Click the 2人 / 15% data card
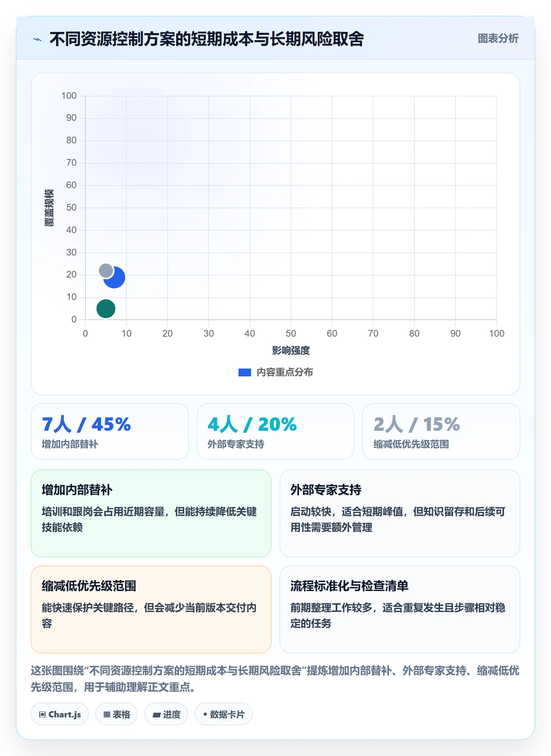 pos(441,432)
